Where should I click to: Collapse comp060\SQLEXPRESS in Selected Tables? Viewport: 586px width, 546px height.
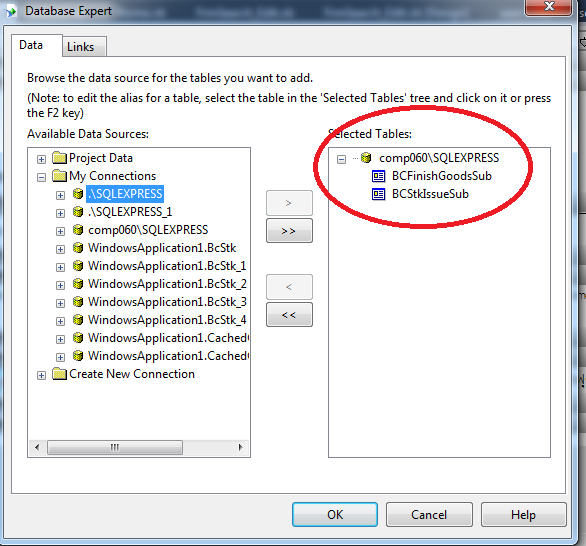[x=341, y=160]
